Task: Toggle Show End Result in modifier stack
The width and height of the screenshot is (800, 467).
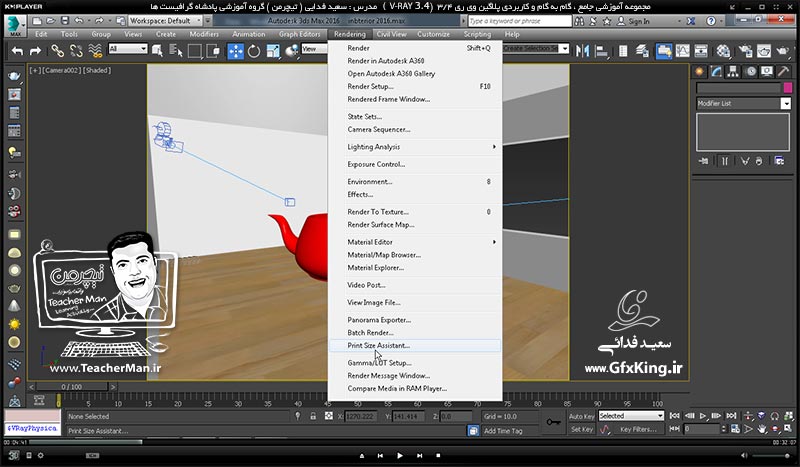Action: [x=724, y=161]
